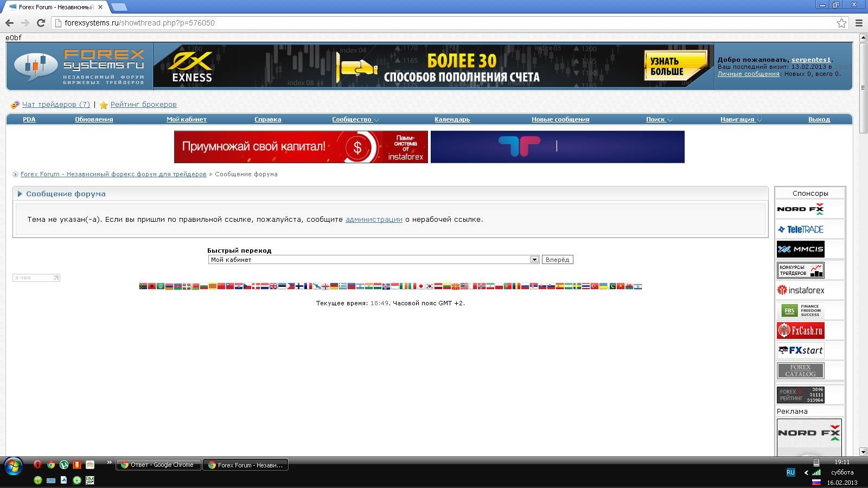Click the Exness УЗНАТЬ БОЛЬШЕ banner button
The height and width of the screenshot is (488, 868).
675,66
